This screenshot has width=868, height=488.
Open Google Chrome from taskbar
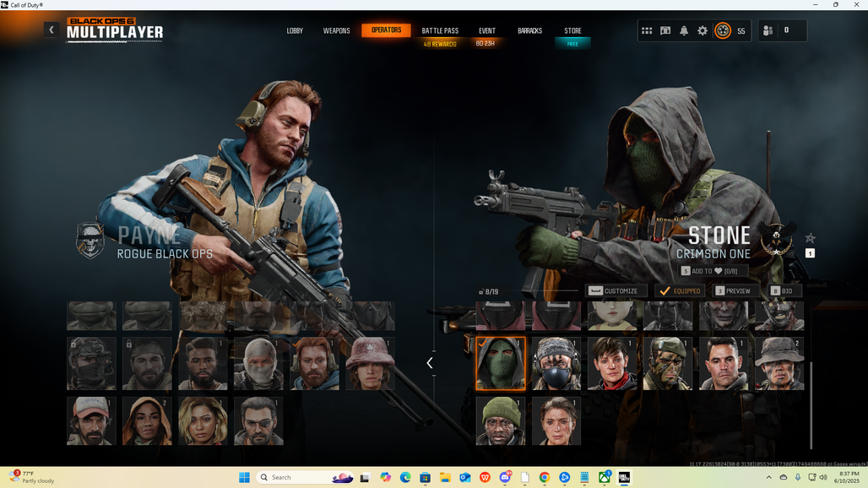click(544, 478)
